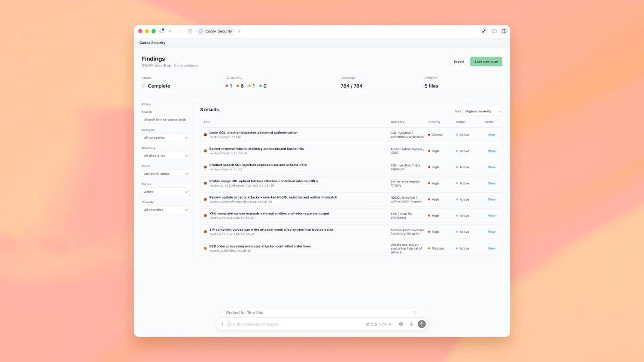Toggle the bottom panel icon in title bar
Viewport: 644px width, 362px height.
(x=494, y=31)
